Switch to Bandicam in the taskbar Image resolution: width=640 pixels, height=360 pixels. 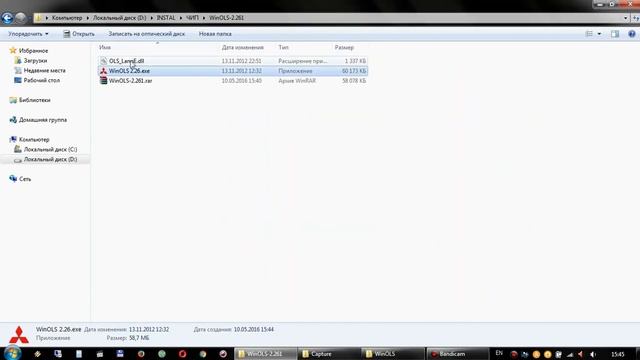click(x=457, y=354)
